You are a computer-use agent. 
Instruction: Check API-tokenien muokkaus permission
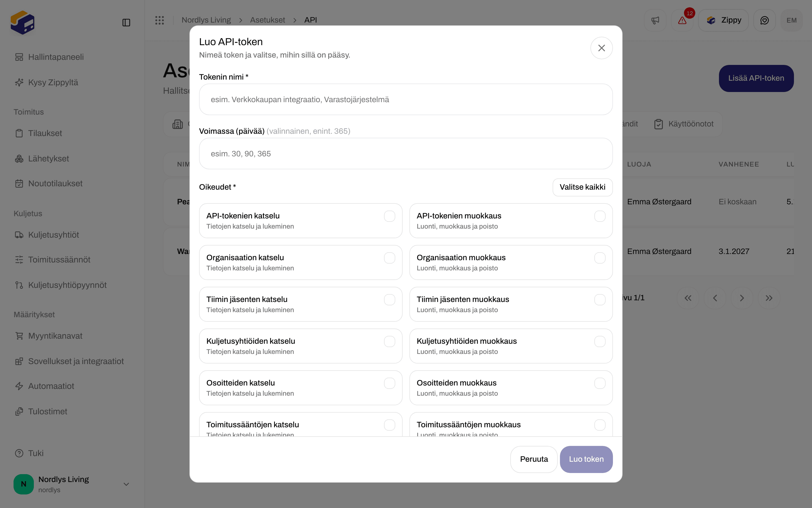[600, 216]
